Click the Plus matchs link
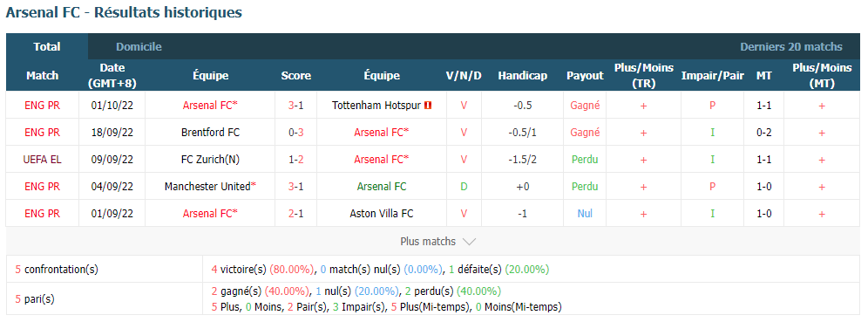The image size is (868, 322). click(x=428, y=242)
